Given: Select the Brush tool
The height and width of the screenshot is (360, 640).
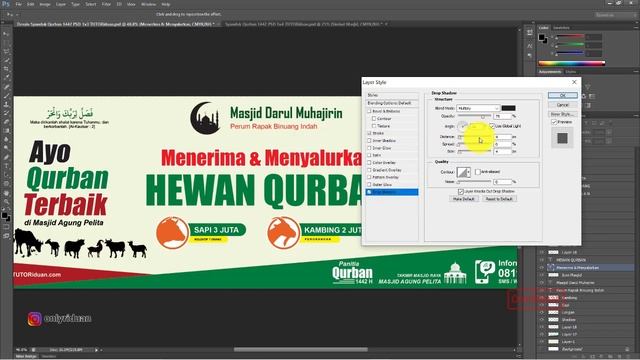Looking at the screenshot, I should click(6, 96).
